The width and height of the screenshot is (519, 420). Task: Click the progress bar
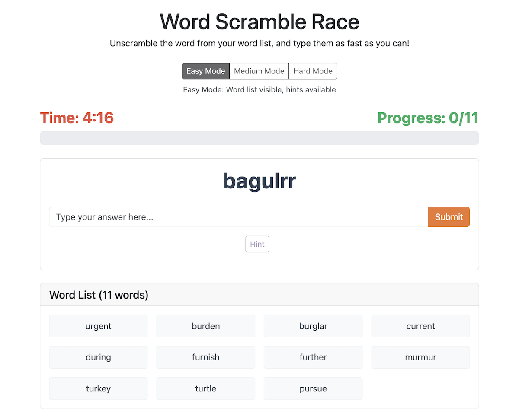(259, 138)
